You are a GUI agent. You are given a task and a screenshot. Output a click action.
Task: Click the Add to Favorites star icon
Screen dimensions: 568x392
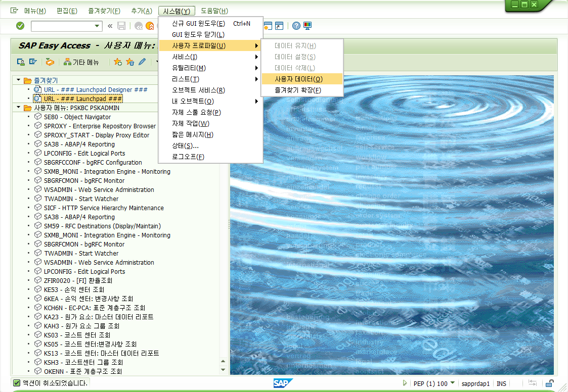pos(118,62)
